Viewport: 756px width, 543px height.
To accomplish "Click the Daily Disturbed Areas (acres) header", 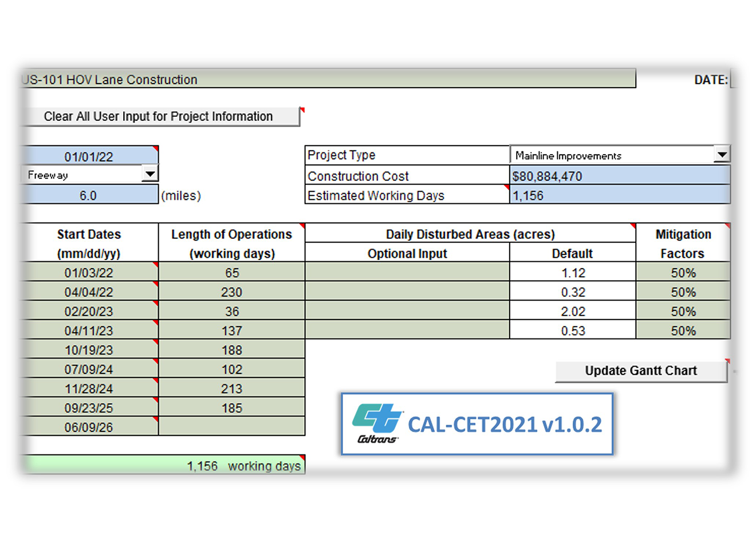I will (x=470, y=234).
